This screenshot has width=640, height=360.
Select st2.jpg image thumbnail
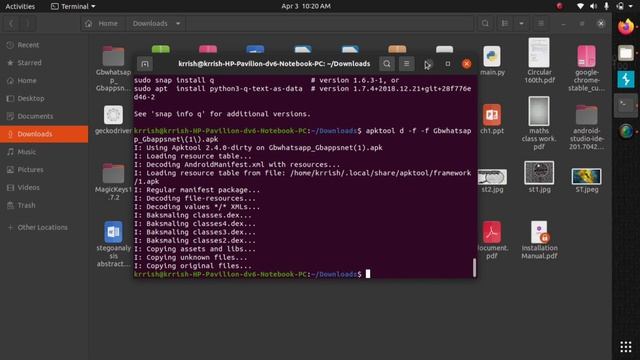492,177
